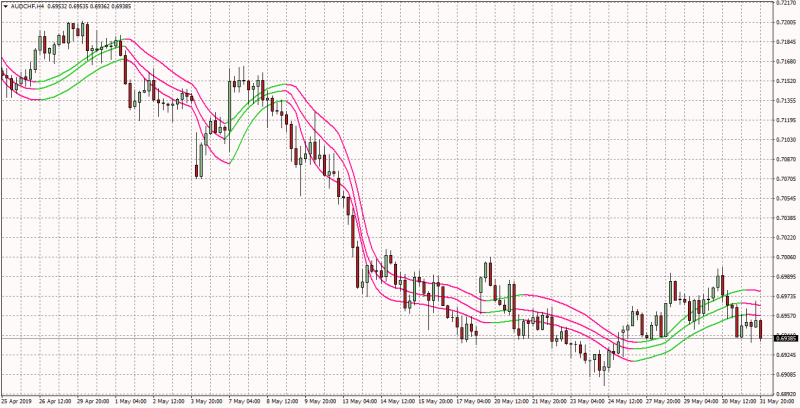Click the 0.71520 price axis label
The width and height of the screenshot is (800, 408).
tap(786, 81)
